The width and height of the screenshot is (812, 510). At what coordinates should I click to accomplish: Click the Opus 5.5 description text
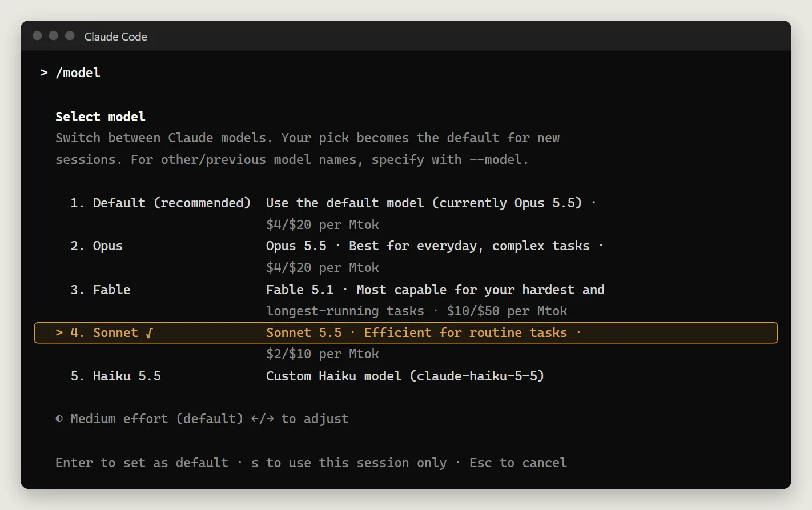[x=435, y=246]
